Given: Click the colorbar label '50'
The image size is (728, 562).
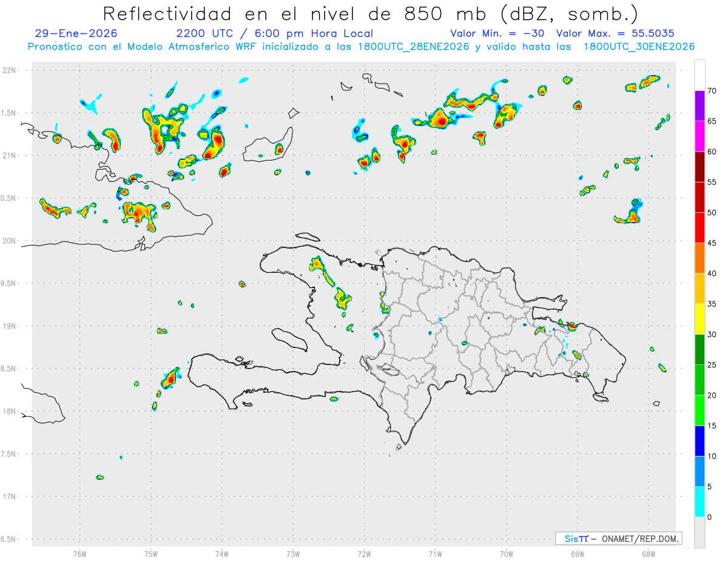Looking at the screenshot, I should coord(712,213).
